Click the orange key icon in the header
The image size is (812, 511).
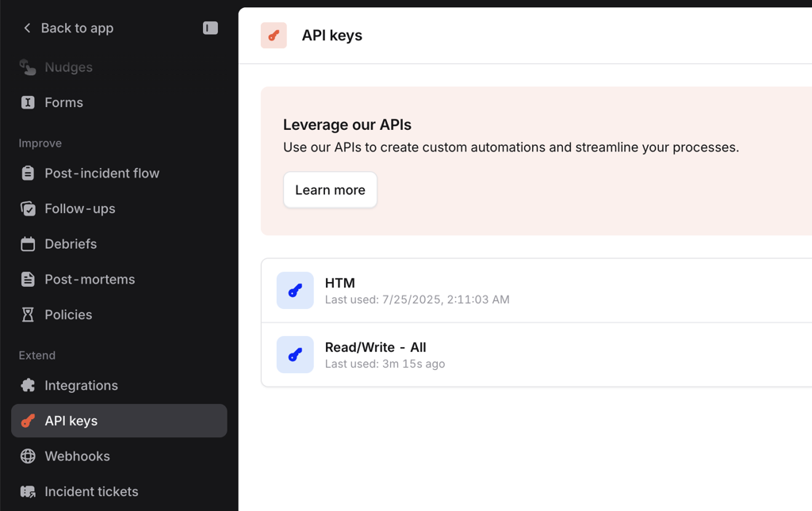point(274,36)
